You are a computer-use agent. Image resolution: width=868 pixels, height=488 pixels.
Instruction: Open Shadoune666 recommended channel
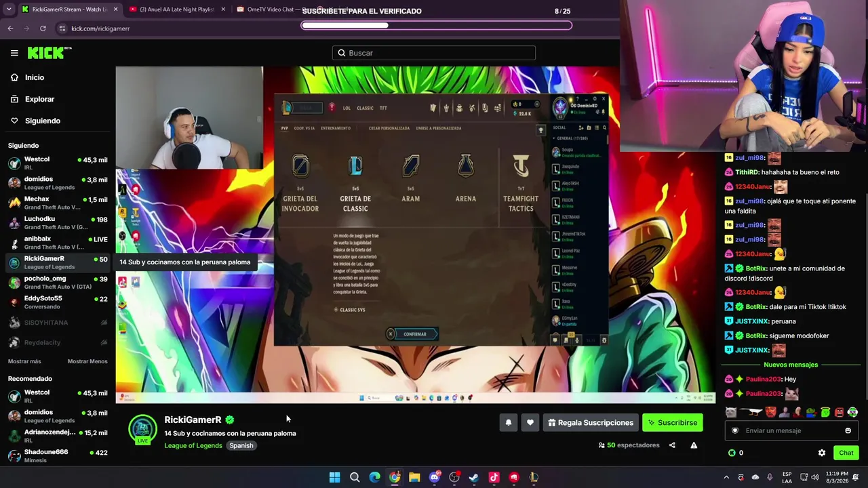click(58, 455)
